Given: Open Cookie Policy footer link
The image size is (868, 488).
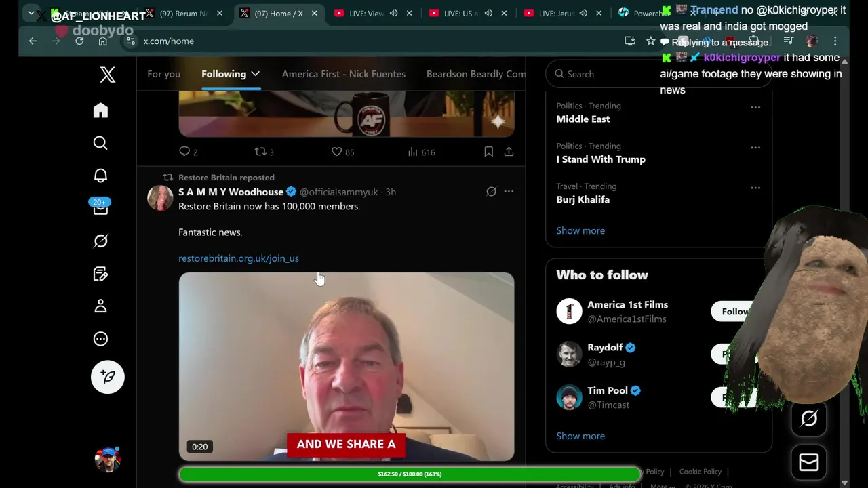Looking at the screenshot, I should point(701,472).
